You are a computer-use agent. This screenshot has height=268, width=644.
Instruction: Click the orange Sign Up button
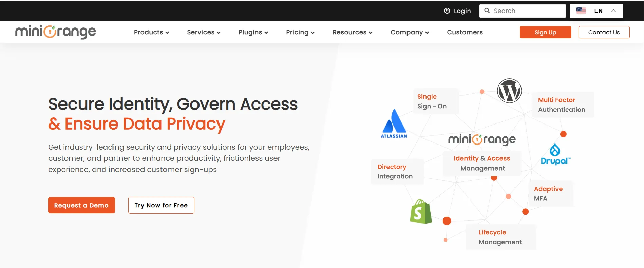point(545,32)
